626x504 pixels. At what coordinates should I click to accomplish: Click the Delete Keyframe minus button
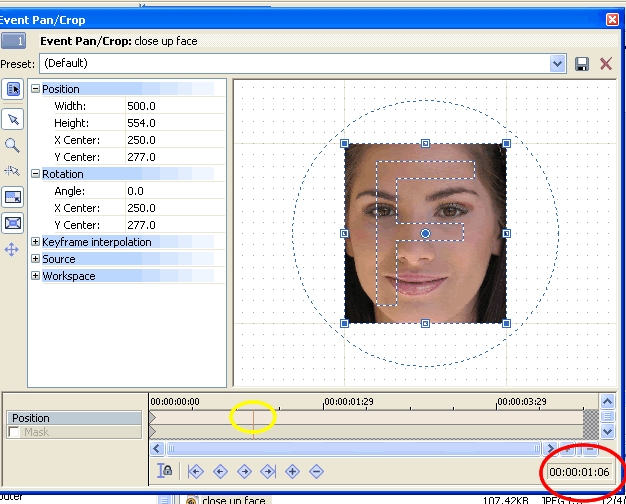click(316, 470)
